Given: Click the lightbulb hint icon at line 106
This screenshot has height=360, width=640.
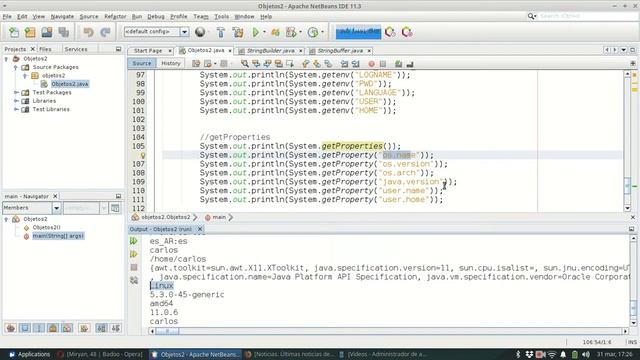Looking at the screenshot, I should coord(143,155).
